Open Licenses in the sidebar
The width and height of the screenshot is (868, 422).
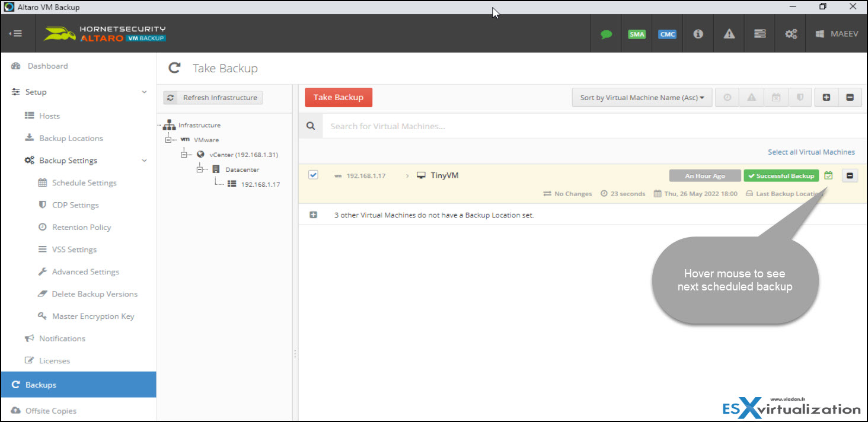point(55,360)
